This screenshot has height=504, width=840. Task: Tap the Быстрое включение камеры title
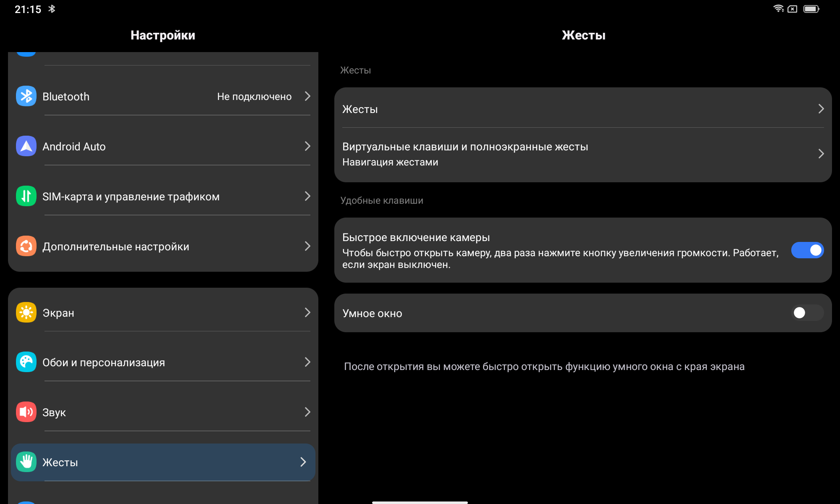416,237
